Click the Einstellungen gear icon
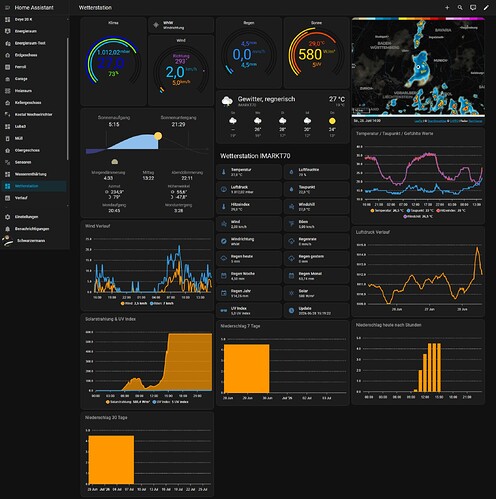 [x=8, y=217]
